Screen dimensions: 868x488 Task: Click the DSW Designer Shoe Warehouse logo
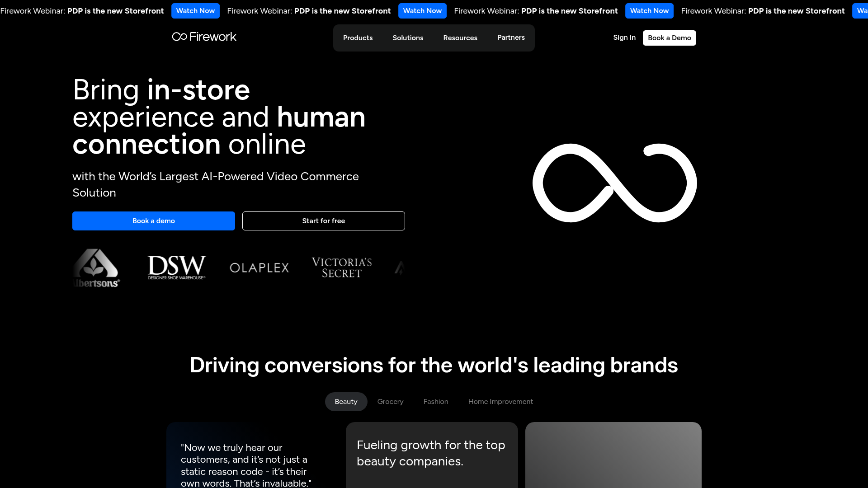tap(176, 267)
